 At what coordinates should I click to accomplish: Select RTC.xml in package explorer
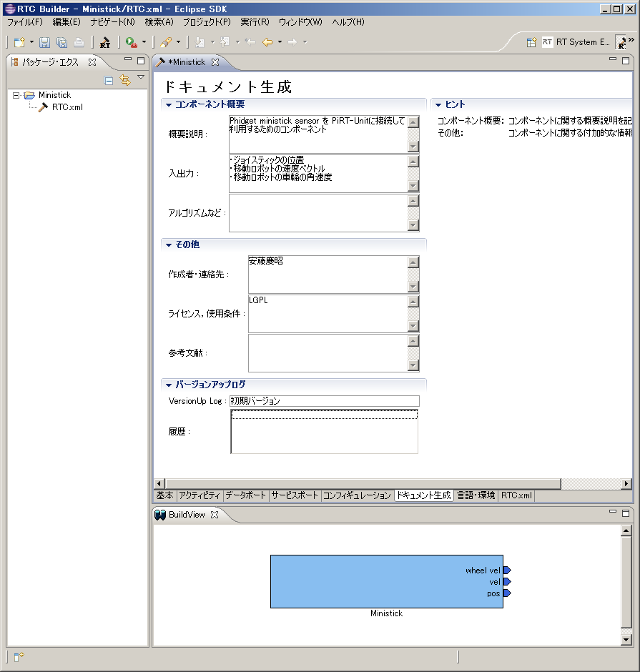(x=67, y=107)
